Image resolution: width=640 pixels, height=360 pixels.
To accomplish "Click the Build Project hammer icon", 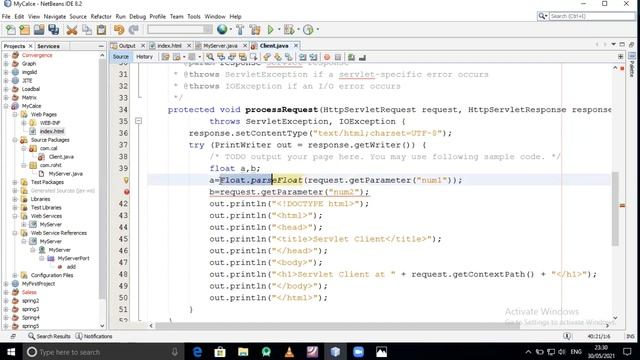I will (240, 29).
